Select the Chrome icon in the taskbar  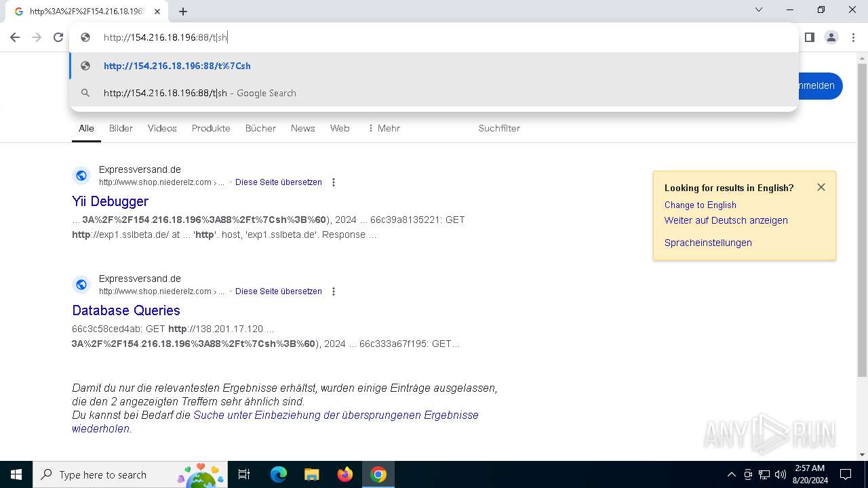[378, 474]
